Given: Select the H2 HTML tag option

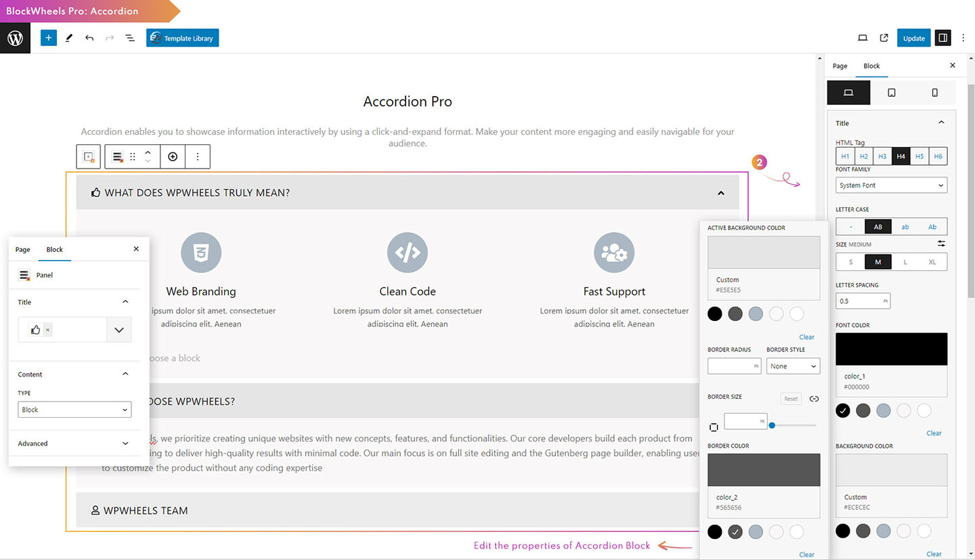Looking at the screenshot, I should (863, 156).
